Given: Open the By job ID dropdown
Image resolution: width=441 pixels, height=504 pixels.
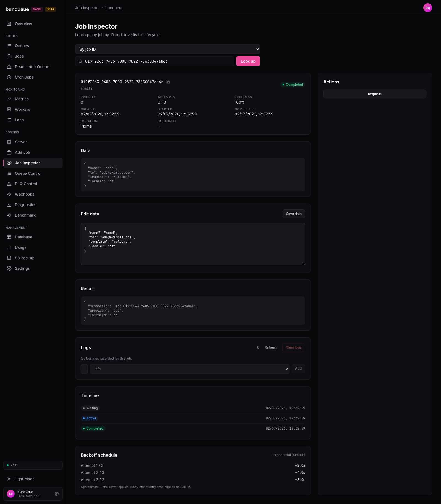Looking at the screenshot, I should tap(168, 49).
